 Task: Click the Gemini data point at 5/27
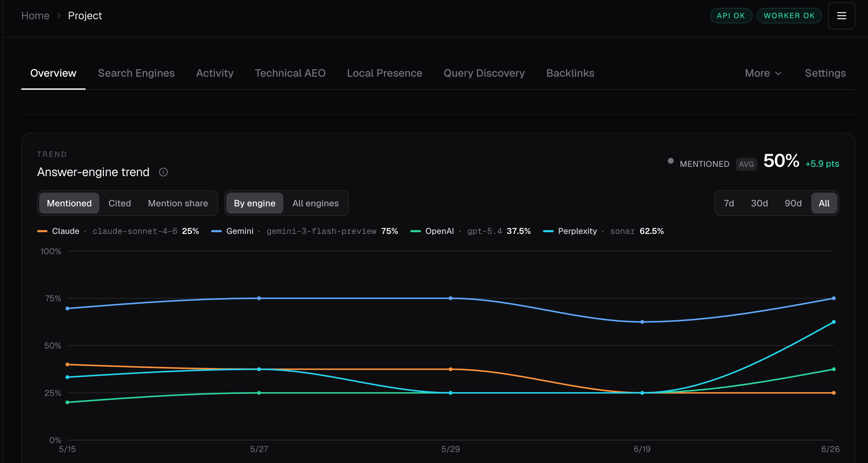point(259,298)
